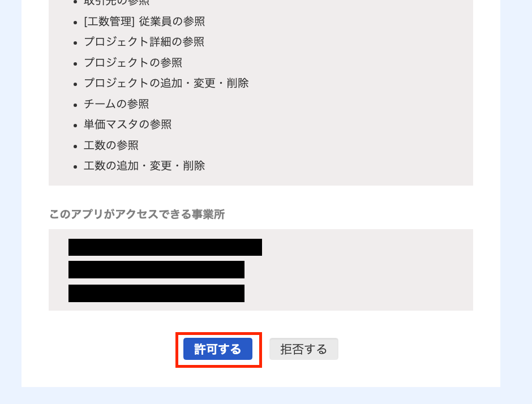This screenshot has height=404, width=532.
Task: Click the プロジェクトの参照 list item
Action: click(x=133, y=62)
